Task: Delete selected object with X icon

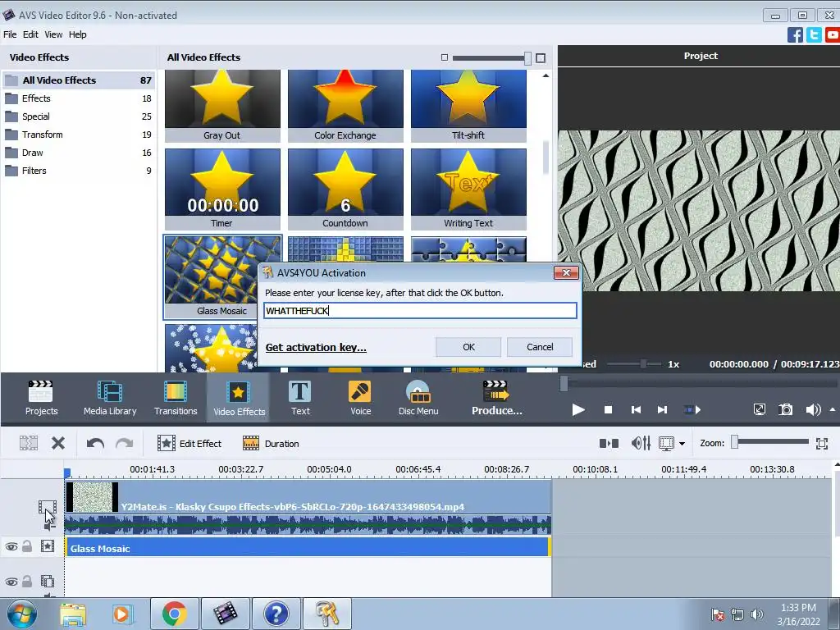Action: point(58,443)
